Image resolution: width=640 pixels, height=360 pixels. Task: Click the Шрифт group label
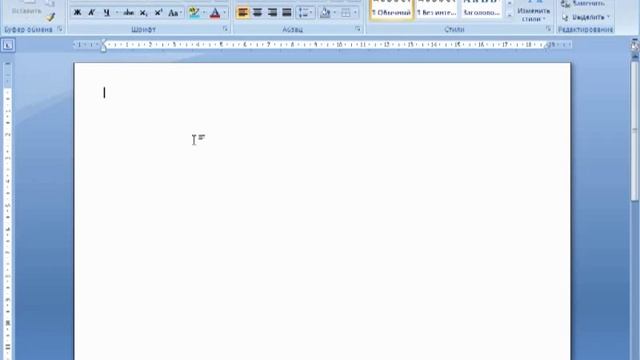point(144,29)
